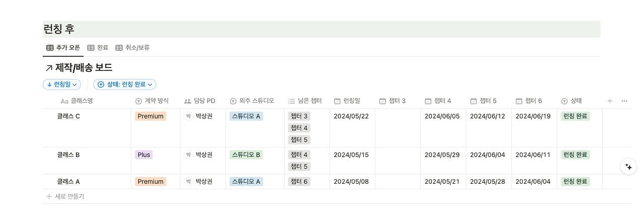
Task: Click the 외주 스튜디오 select column header
Action: click(x=252, y=101)
